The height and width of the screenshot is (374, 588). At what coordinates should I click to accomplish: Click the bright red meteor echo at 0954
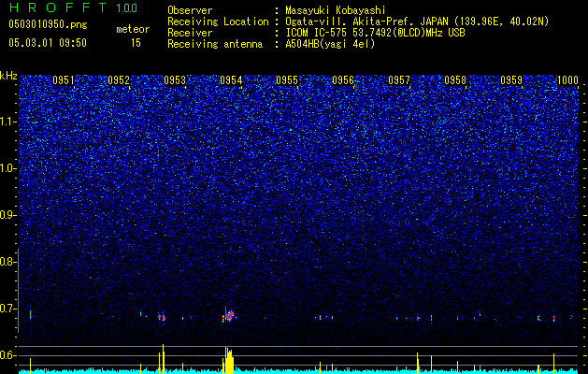tap(229, 315)
